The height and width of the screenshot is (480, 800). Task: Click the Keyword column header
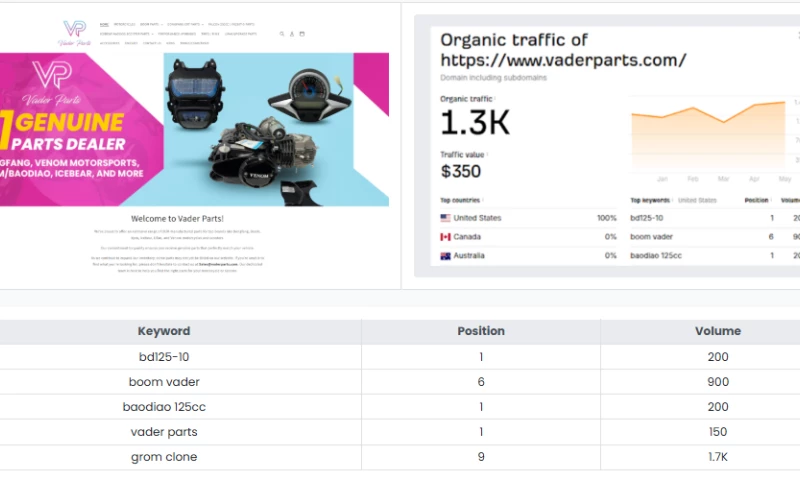[164, 331]
